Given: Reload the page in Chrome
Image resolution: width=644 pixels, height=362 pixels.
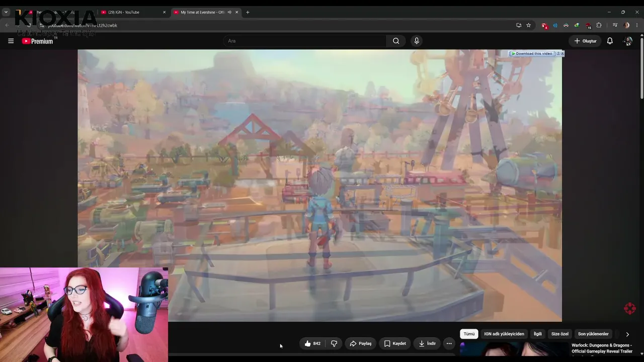Looking at the screenshot, I should click(29, 25).
